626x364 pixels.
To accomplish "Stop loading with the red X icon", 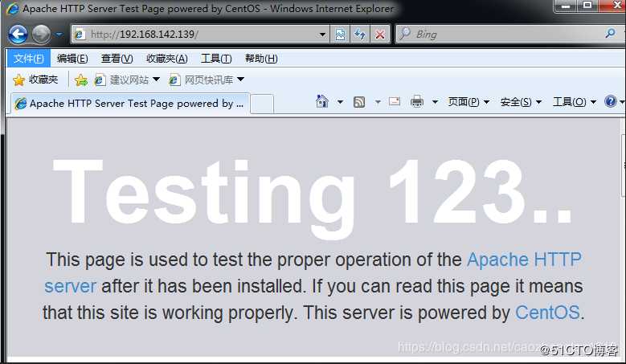I will (x=379, y=35).
